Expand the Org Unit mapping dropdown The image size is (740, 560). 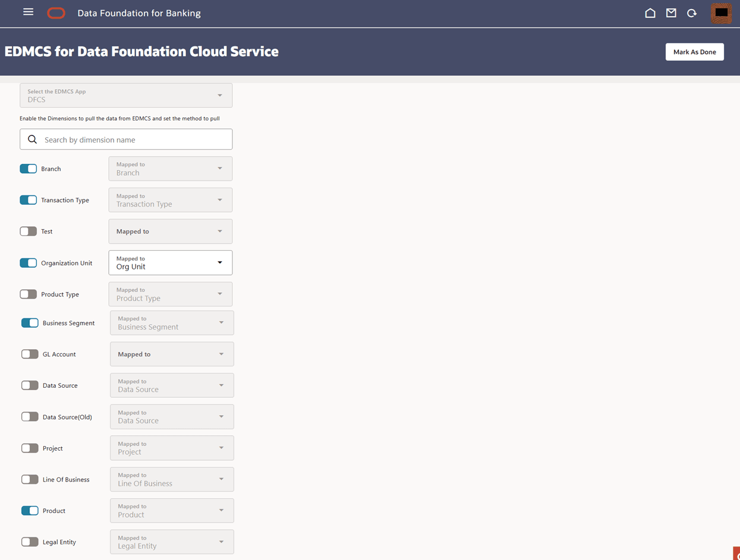click(171, 263)
